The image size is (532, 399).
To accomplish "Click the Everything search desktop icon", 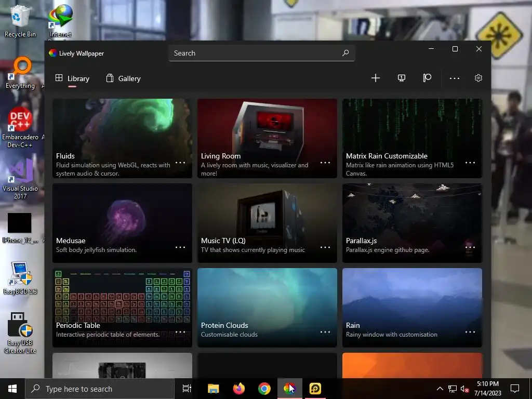I will (20, 73).
